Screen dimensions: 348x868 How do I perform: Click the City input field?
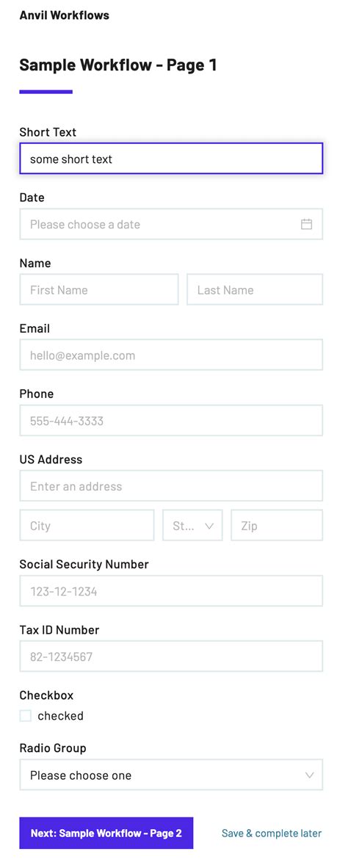coord(87,525)
